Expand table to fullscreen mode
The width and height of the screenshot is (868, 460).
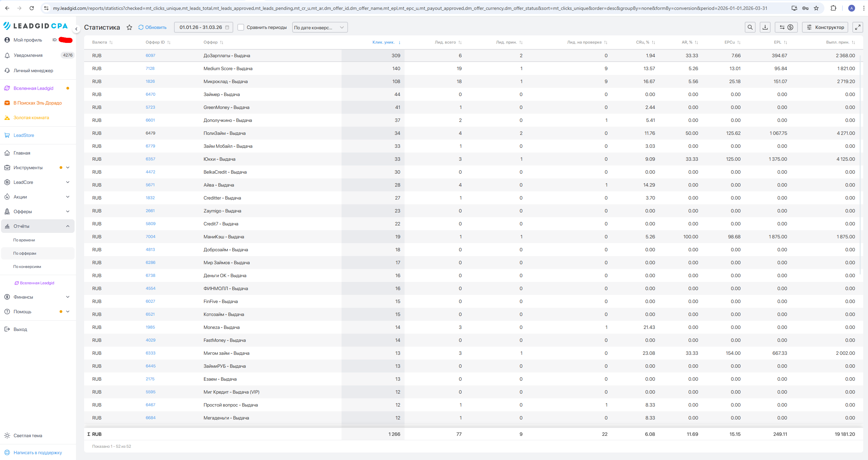[857, 27]
